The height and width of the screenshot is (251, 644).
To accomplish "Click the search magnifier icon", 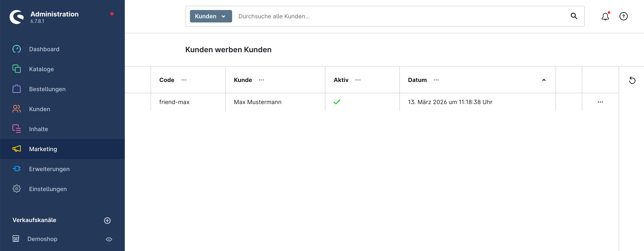I will [574, 16].
